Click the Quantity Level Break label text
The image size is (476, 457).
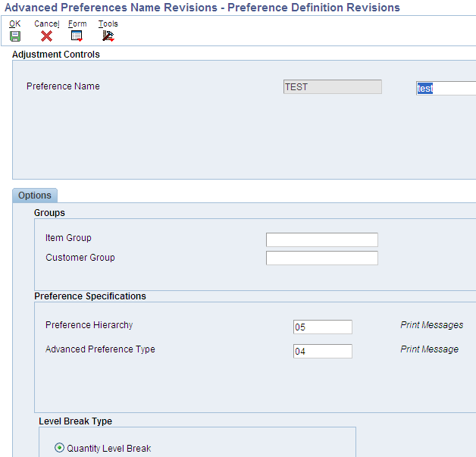(x=108, y=449)
